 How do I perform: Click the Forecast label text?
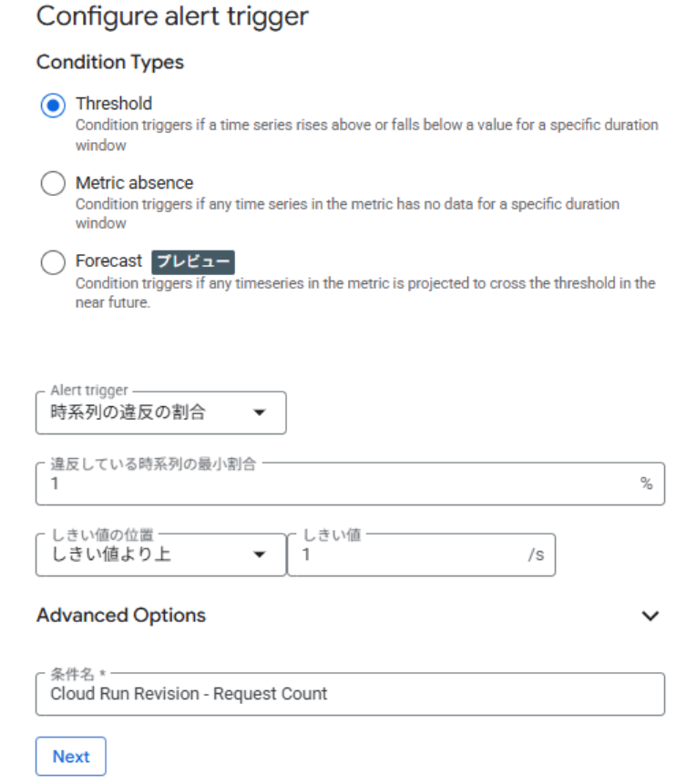pos(108,262)
